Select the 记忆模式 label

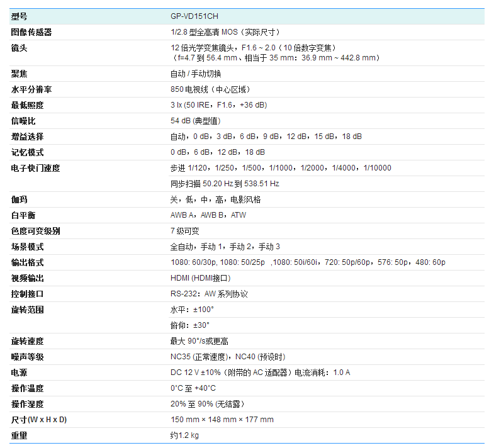(x=27, y=152)
